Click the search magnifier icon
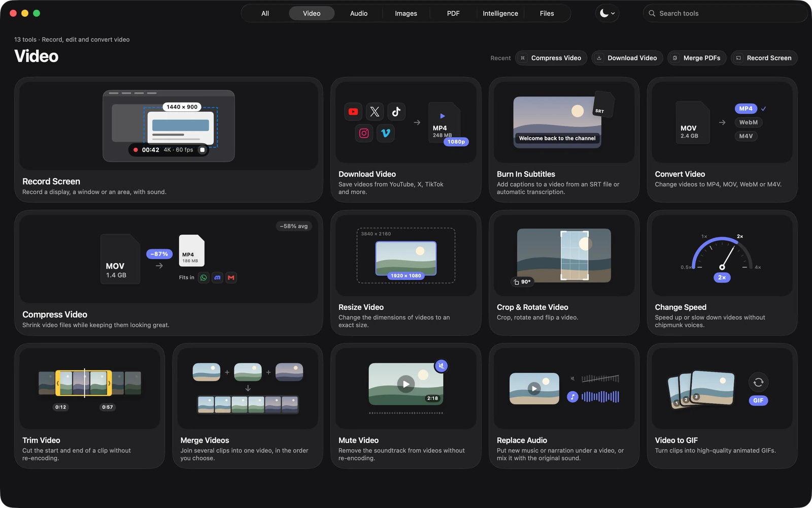This screenshot has width=812, height=508. [x=652, y=13]
